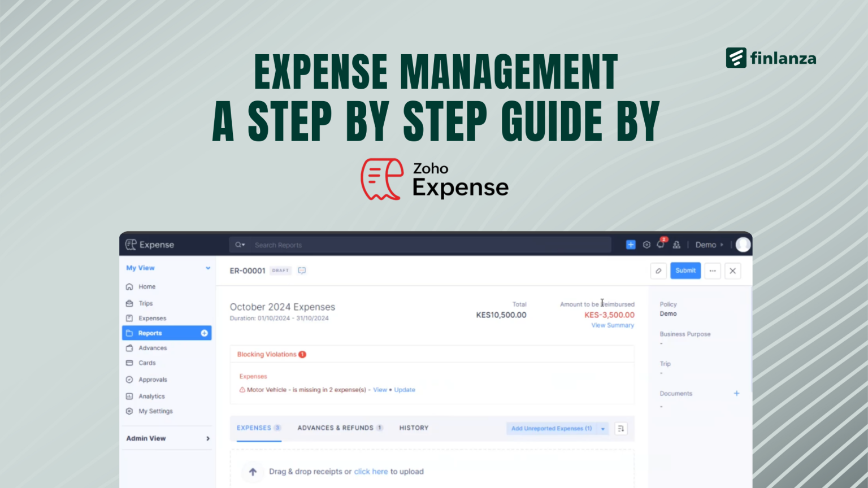Add a comment using the comment icon

tap(302, 271)
